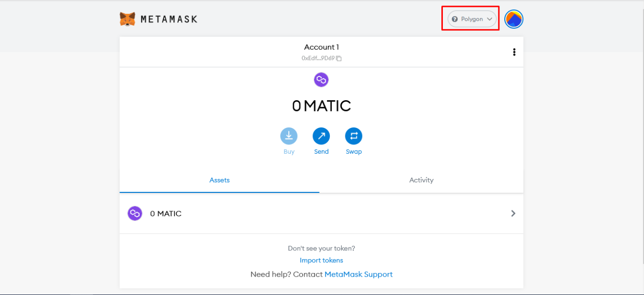
Task: Select the 0 MATIC asset row
Action: 321,214
